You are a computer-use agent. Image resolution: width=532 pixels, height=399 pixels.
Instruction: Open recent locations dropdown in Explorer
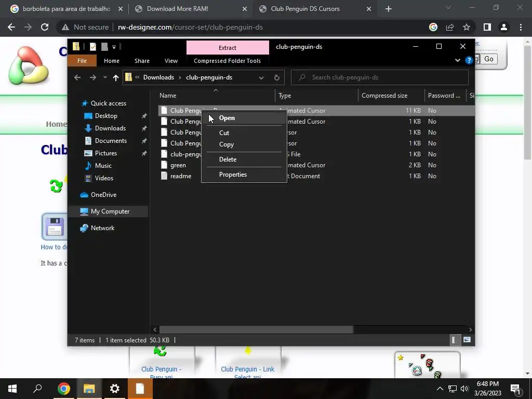coord(105,77)
